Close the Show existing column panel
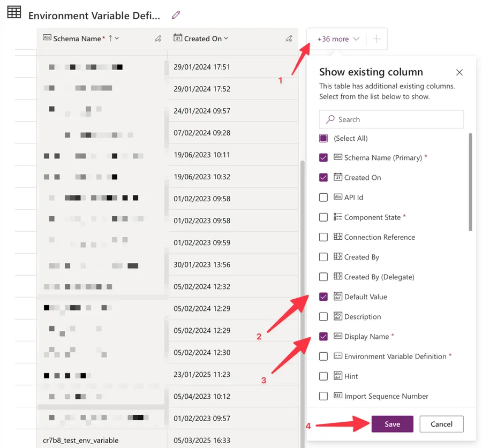The image size is (482, 448). pos(459,72)
